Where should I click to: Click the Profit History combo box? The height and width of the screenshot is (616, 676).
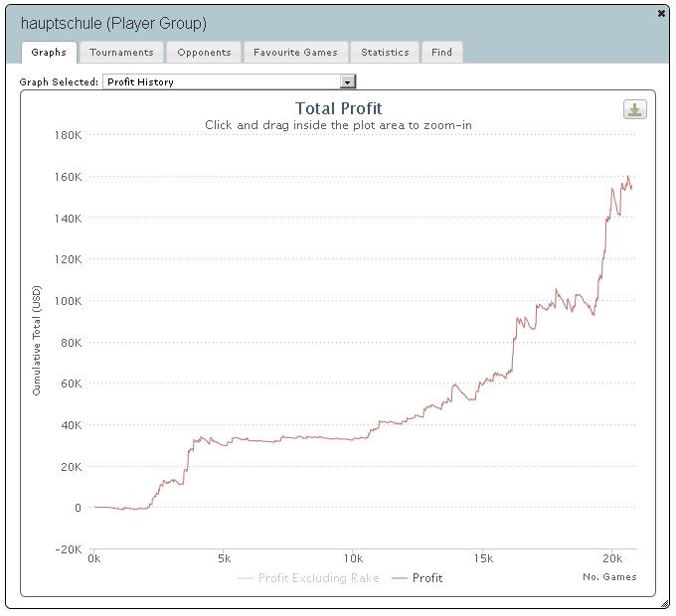[230, 81]
